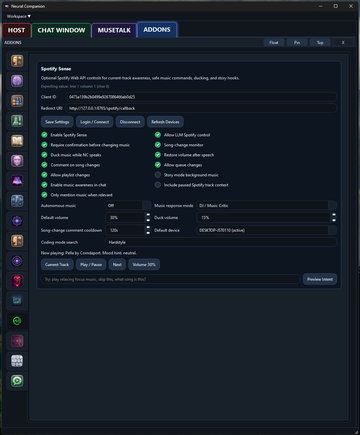
Task: Decrease Default volume with down arrow
Action: point(148,220)
